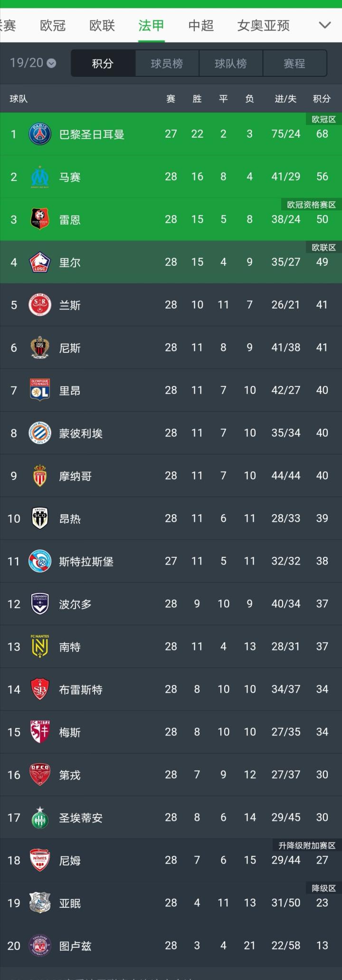Expand more leagues with the chevron

[x=325, y=25]
